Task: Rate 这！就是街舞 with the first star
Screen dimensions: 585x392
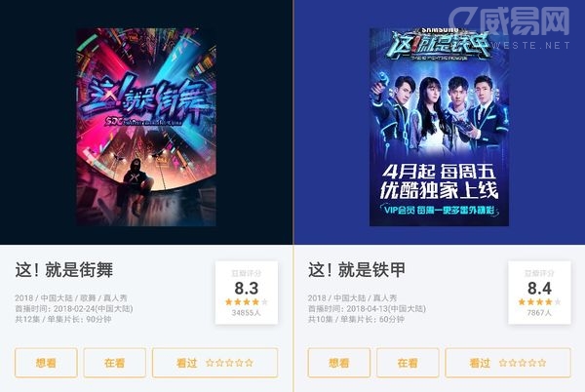Action: point(210,363)
